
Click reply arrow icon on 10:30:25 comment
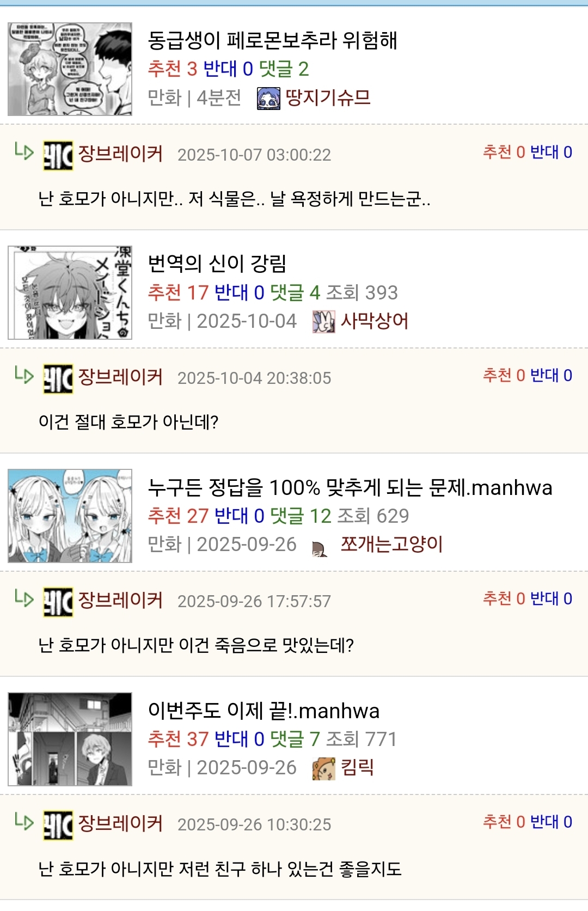click(x=24, y=821)
